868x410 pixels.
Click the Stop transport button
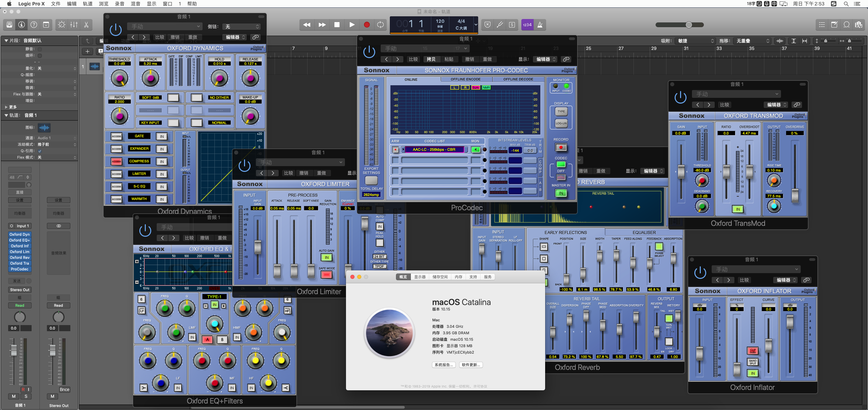337,24
